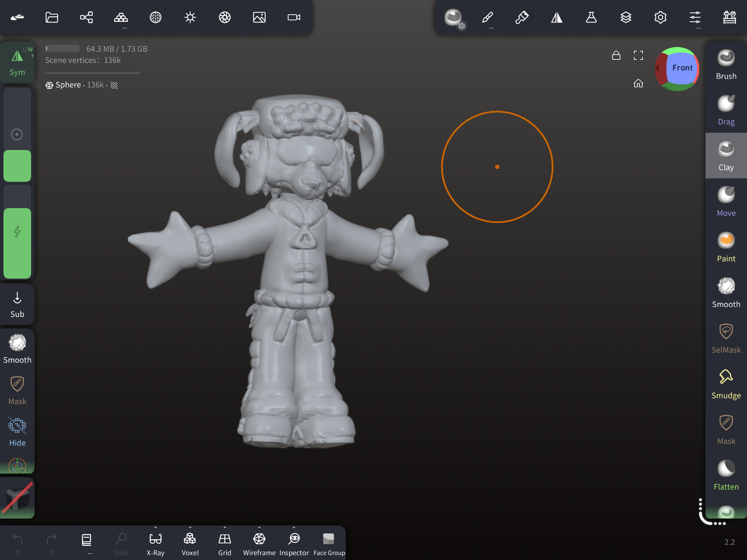This screenshot has width=747, height=560.
Task: Open the scene hierarchy menu
Action: (x=86, y=17)
